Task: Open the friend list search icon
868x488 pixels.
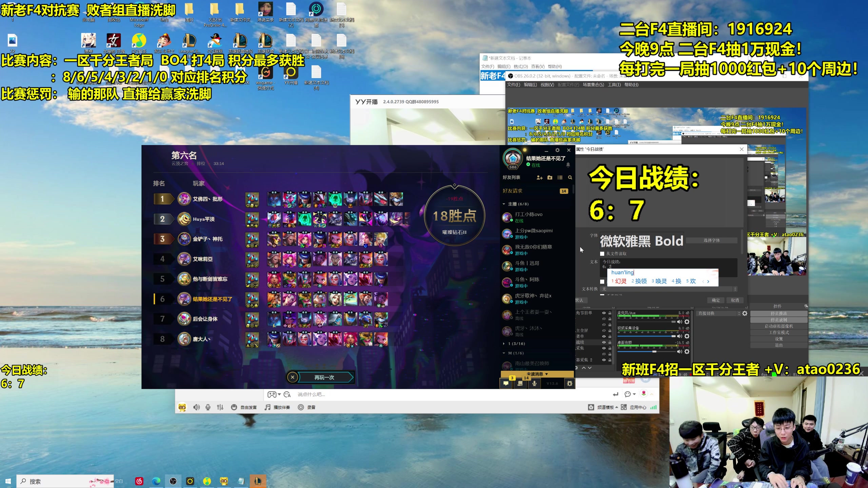Action: [570, 178]
